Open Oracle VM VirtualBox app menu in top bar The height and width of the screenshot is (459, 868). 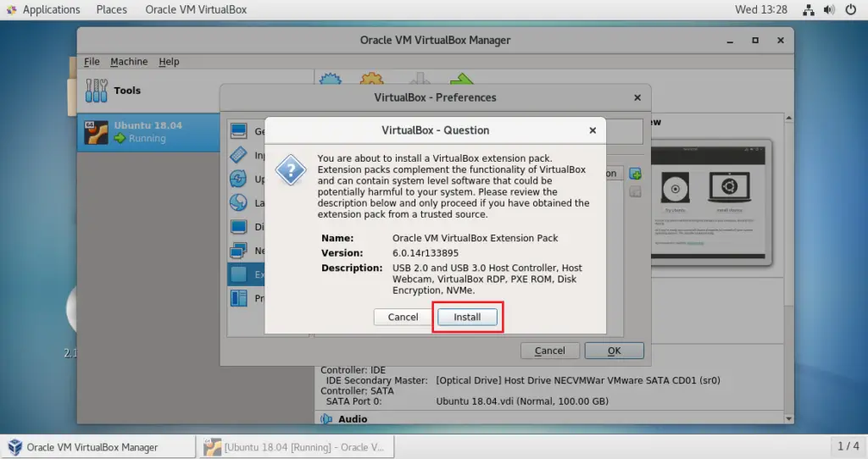pyautogui.click(x=196, y=9)
